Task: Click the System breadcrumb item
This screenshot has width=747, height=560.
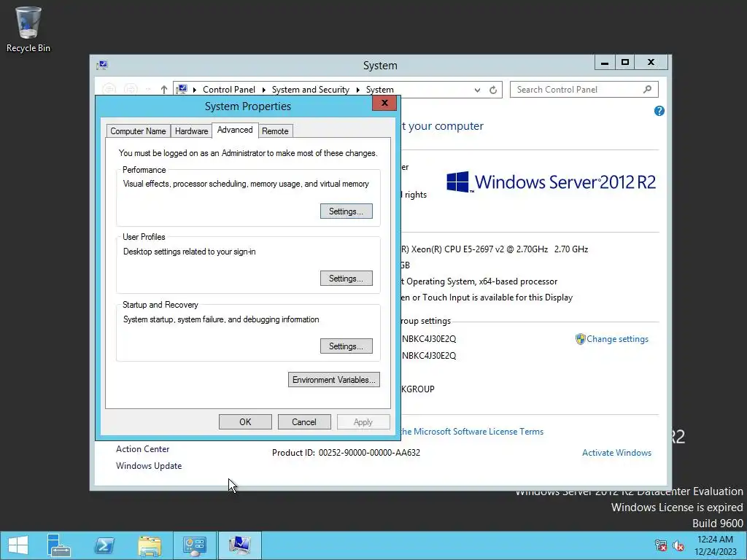Action: (379, 90)
